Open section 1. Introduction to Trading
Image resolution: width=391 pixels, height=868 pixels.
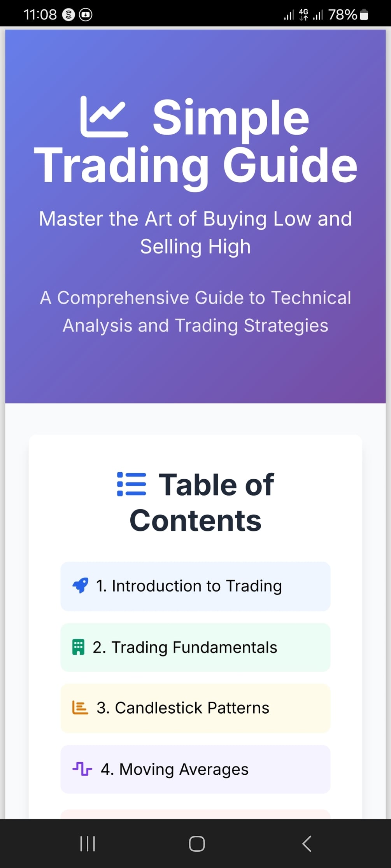coord(195,586)
